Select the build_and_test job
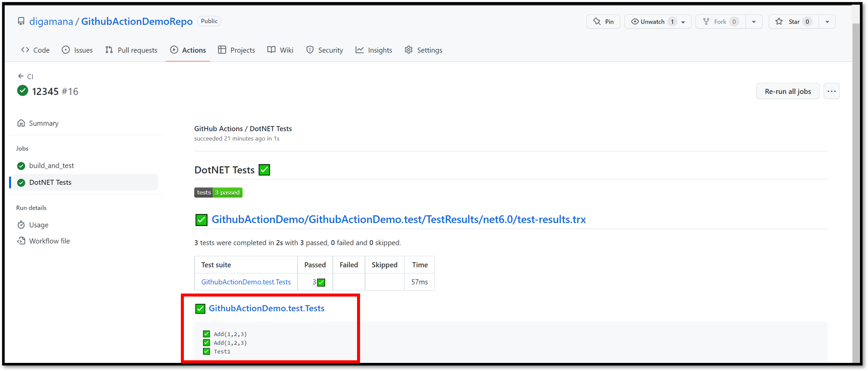This screenshot has width=868, height=371. (x=51, y=166)
